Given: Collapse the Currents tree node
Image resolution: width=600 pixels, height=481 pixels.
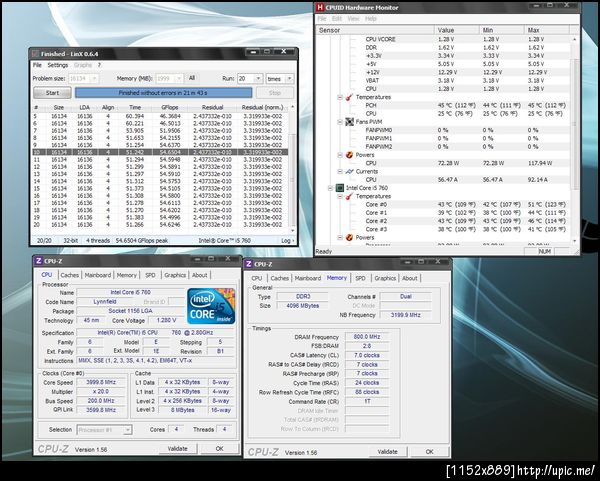Looking at the screenshot, I should (x=340, y=171).
